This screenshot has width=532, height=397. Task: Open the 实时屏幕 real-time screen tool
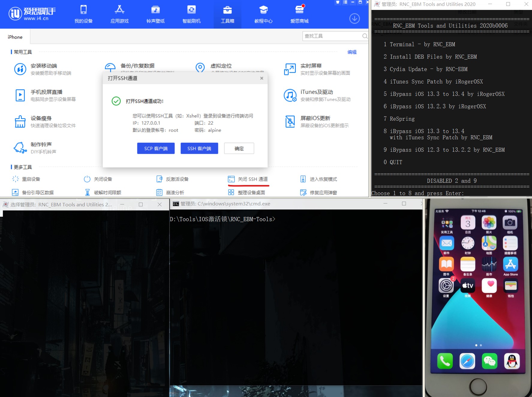click(290, 69)
